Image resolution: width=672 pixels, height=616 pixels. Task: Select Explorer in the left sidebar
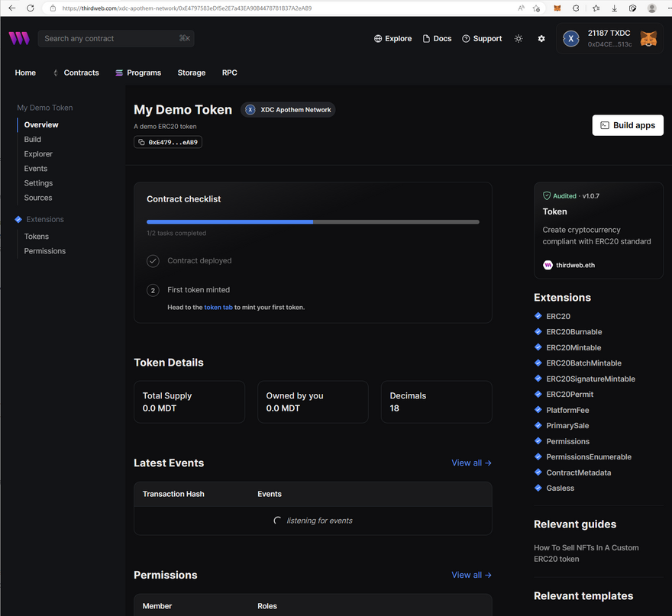38,154
